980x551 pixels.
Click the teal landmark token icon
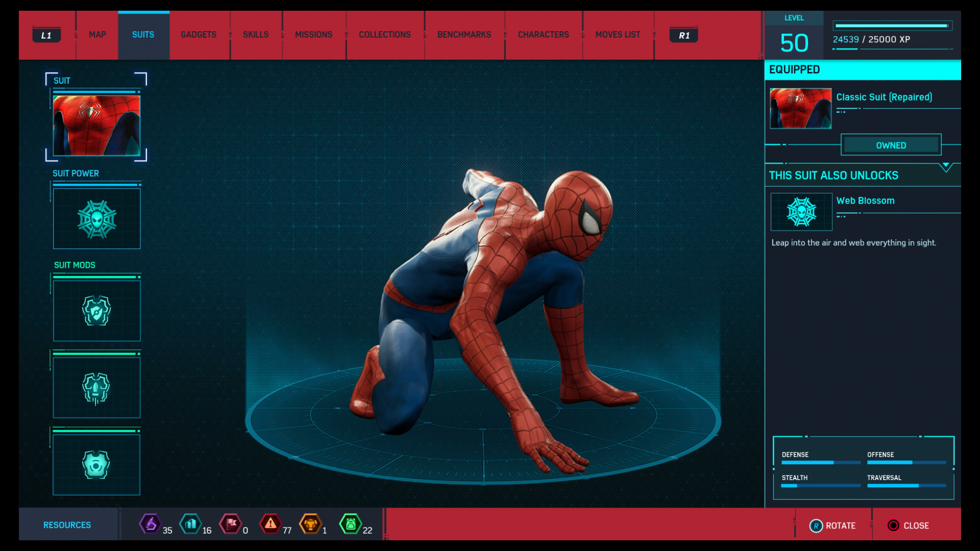pyautogui.click(x=190, y=524)
